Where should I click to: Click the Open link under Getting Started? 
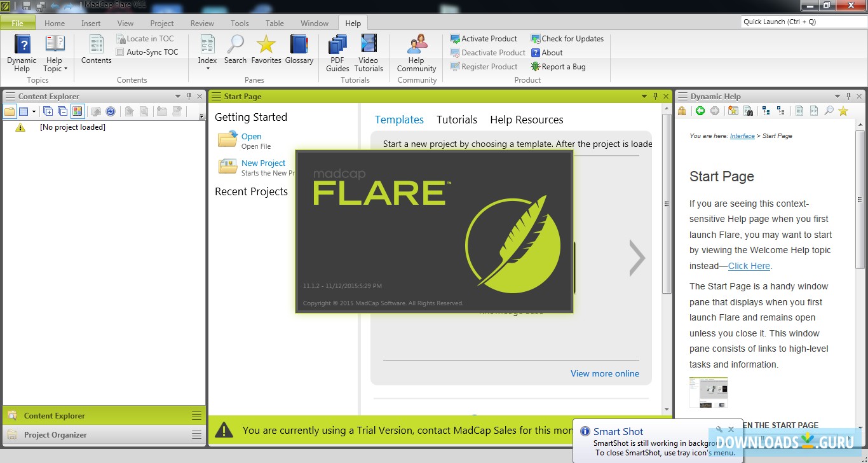[x=251, y=136]
